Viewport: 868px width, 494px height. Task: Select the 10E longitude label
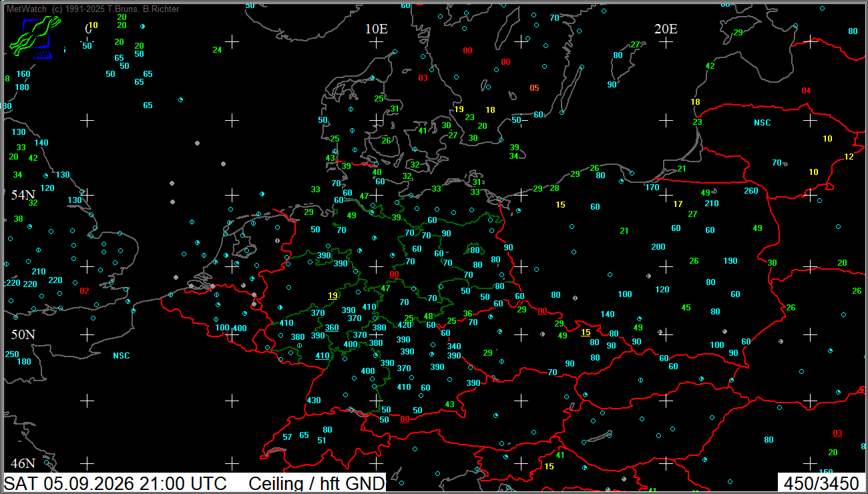click(x=377, y=29)
